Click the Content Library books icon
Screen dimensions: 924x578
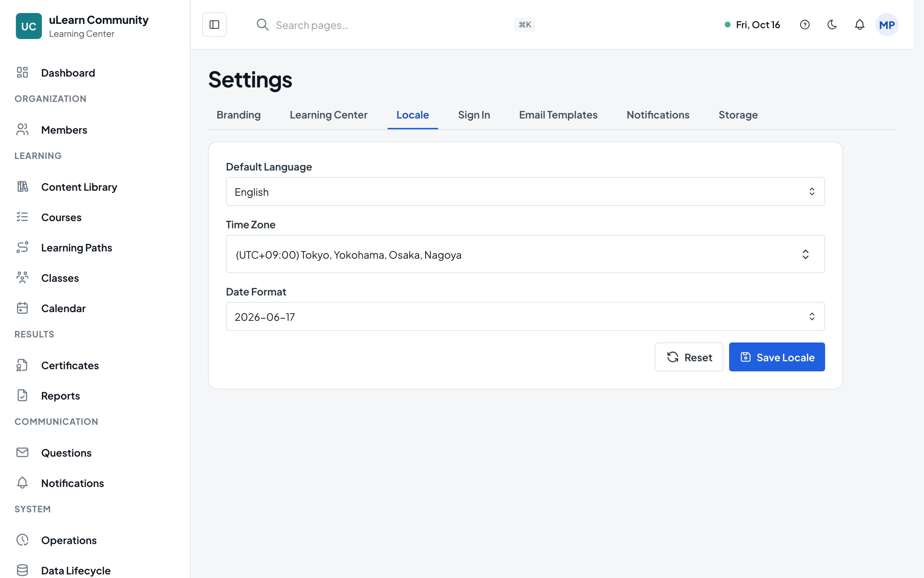coord(22,186)
